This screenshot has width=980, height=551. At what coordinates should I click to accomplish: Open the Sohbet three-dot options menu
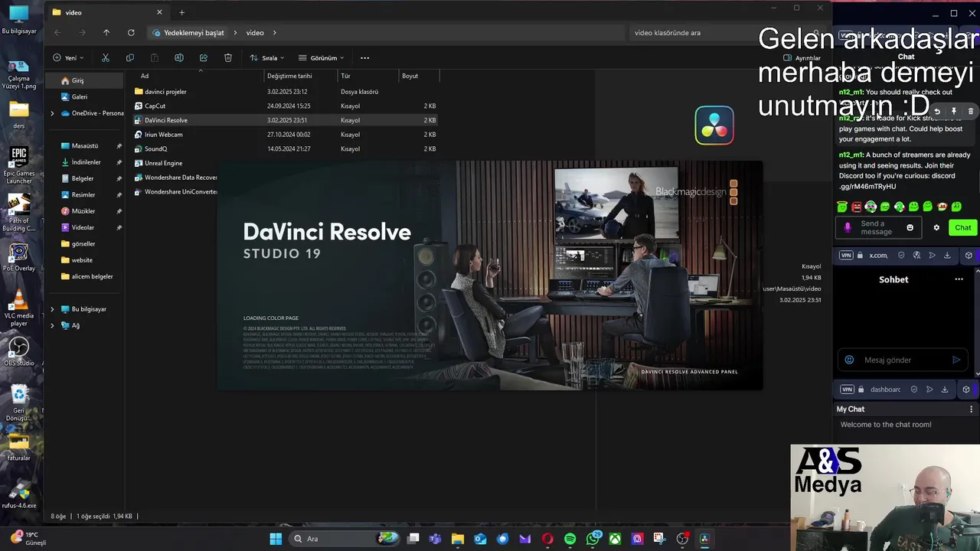pyautogui.click(x=959, y=279)
